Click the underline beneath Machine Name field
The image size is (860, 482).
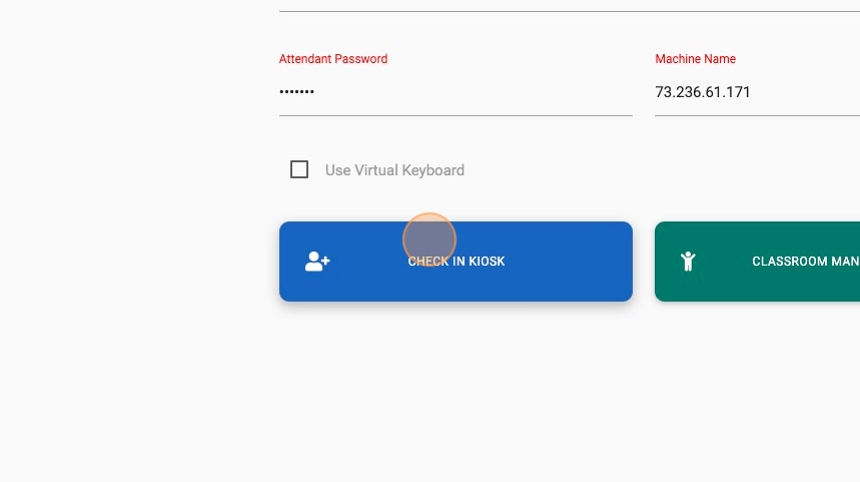pos(757,116)
